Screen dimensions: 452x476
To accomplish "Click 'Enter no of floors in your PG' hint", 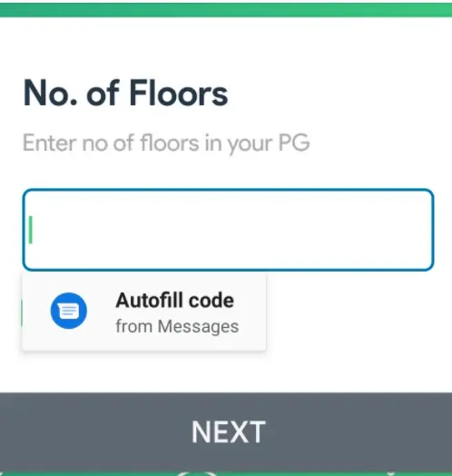I will pyautogui.click(x=166, y=144).
